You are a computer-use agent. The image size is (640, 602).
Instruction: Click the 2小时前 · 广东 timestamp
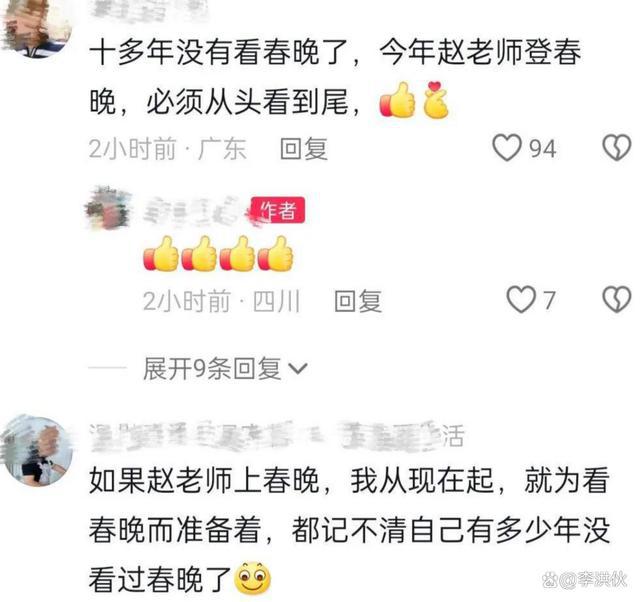[x=168, y=149]
